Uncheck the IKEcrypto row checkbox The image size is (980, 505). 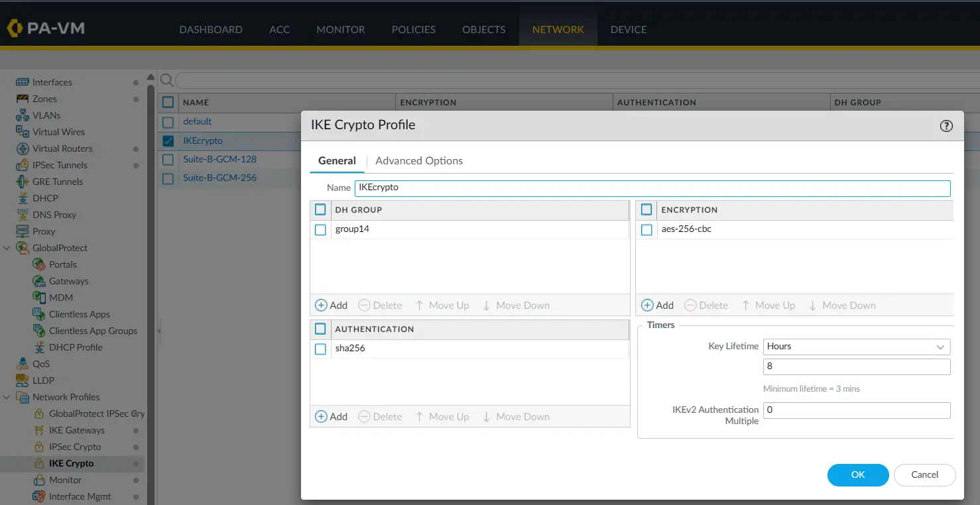pos(168,140)
